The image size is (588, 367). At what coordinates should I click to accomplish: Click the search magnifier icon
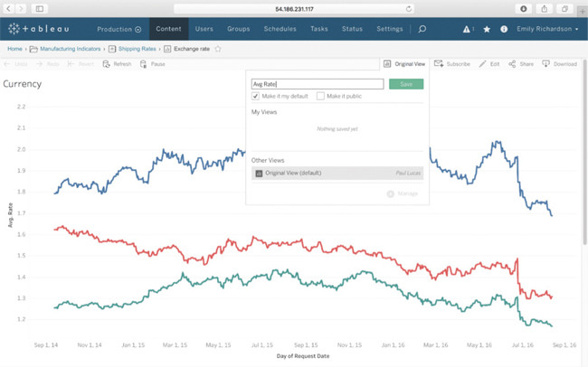point(422,29)
